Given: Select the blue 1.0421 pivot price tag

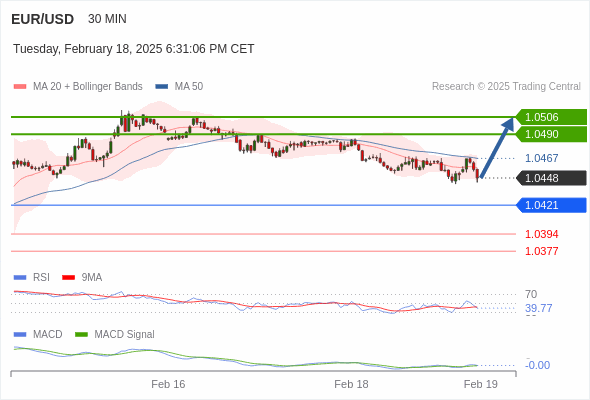Looking at the screenshot, I should [x=551, y=205].
